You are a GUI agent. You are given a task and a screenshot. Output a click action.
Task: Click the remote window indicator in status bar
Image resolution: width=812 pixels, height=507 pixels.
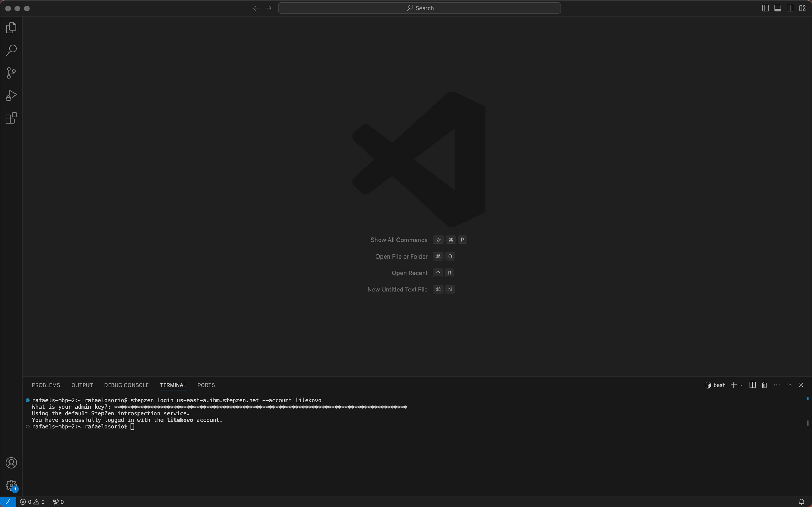coord(8,501)
